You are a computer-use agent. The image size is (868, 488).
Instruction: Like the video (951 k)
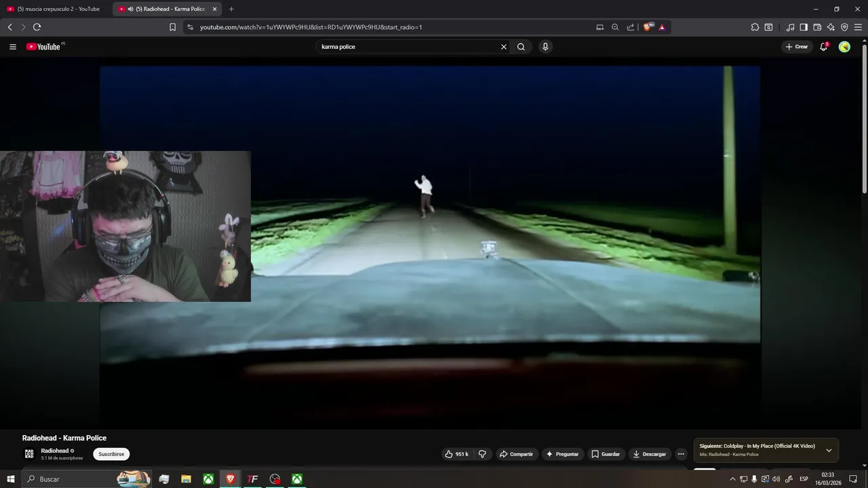click(457, 454)
